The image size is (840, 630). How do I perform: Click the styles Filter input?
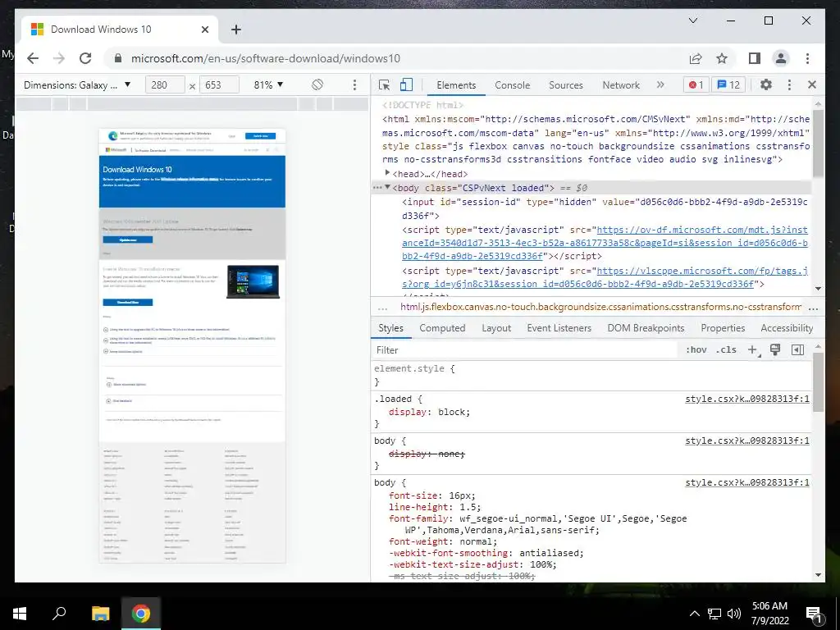pyautogui.click(x=525, y=349)
